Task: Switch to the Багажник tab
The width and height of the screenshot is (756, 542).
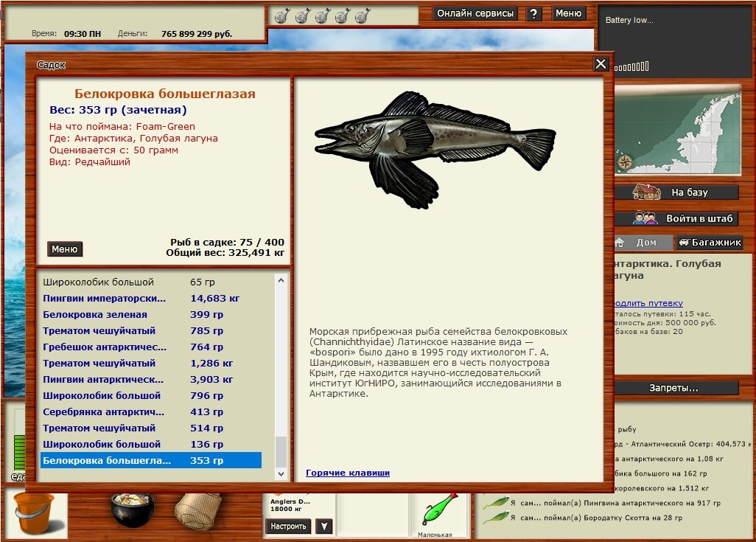Action: pos(710,243)
